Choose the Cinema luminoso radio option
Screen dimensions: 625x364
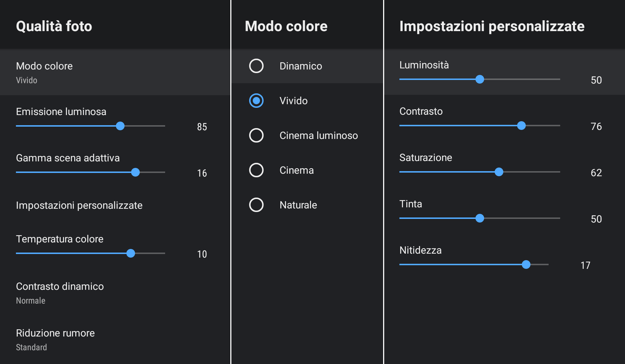pyautogui.click(x=256, y=135)
